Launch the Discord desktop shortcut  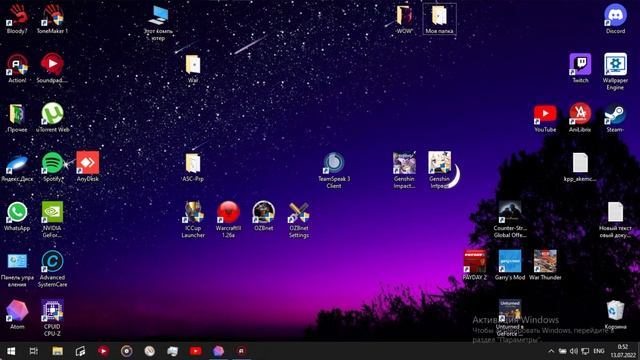615,19
